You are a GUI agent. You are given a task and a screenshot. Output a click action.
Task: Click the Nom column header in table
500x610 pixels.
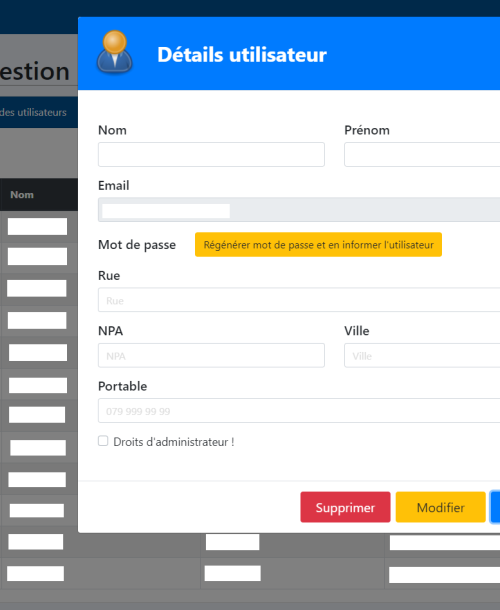(x=22, y=195)
